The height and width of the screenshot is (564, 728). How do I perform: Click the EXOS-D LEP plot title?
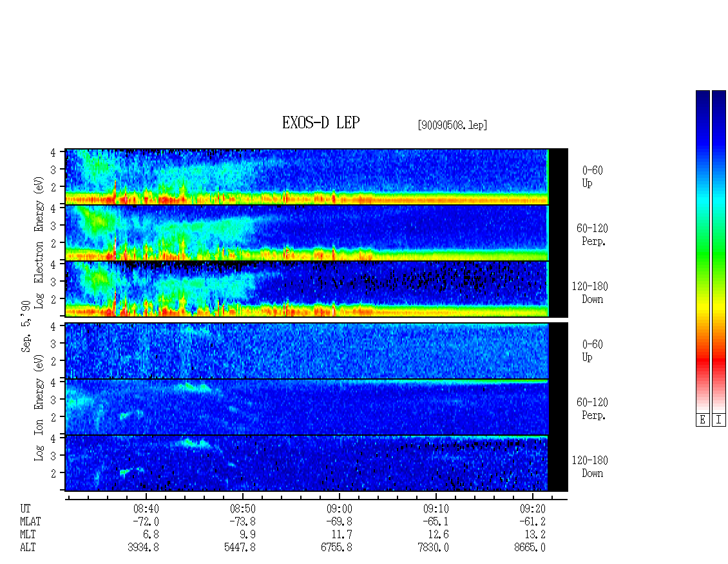(321, 122)
